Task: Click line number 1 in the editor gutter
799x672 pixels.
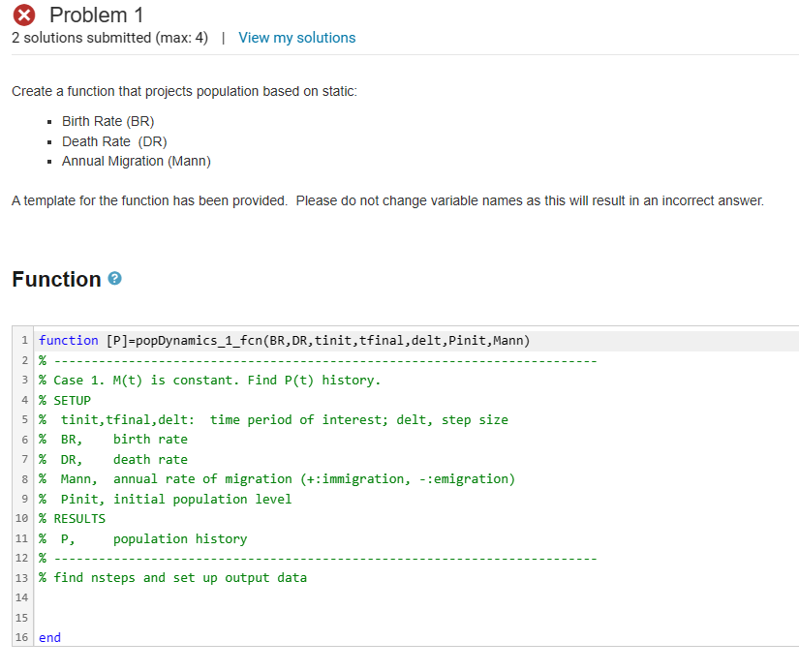Action: pyautogui.click(x=24, y=340)
